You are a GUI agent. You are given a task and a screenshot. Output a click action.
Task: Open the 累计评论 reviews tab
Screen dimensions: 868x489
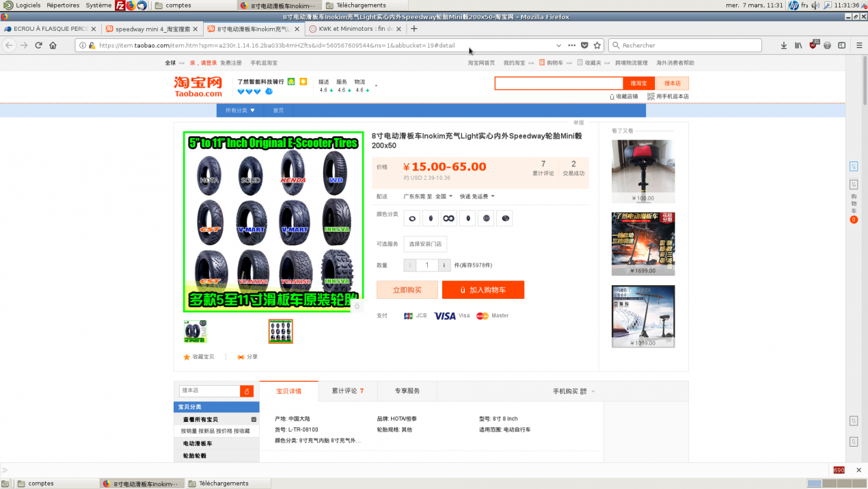(348, 391)
